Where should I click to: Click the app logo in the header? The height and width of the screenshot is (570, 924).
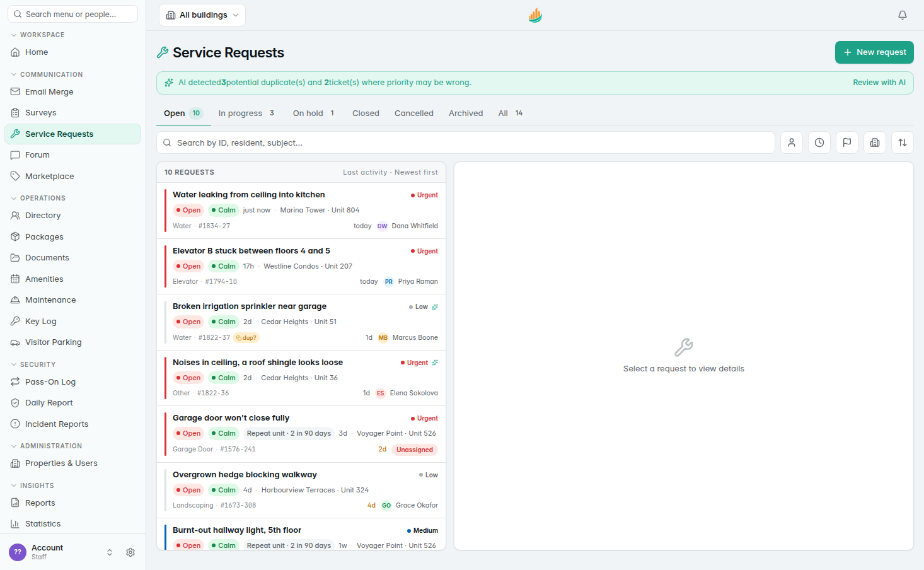(x=535, y=15)
